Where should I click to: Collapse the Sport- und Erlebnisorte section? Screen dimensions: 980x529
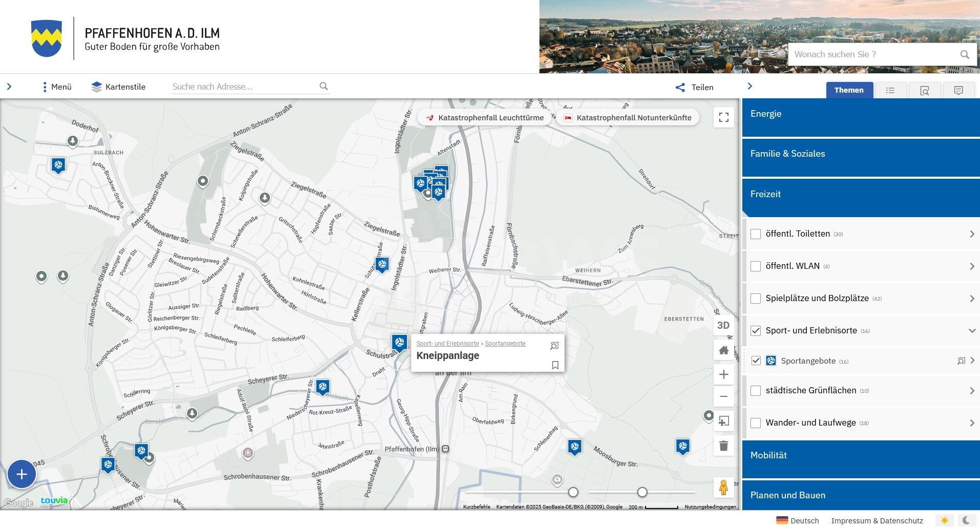[972, 331]
